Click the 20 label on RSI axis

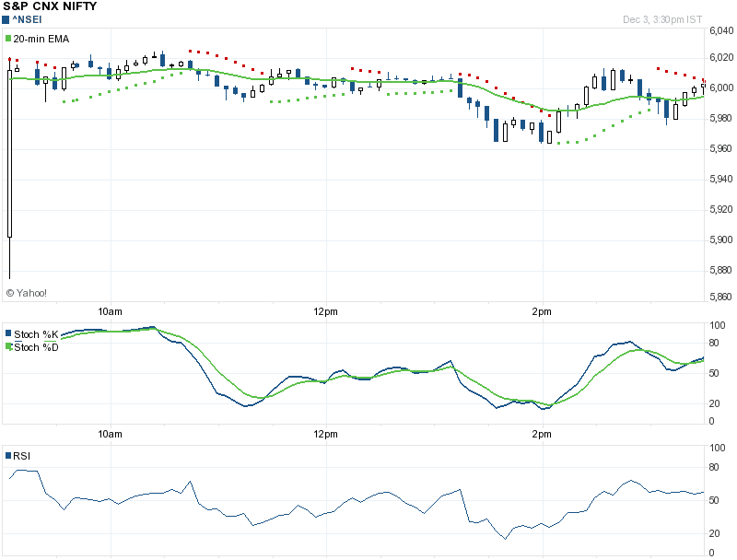coord(714,533)
